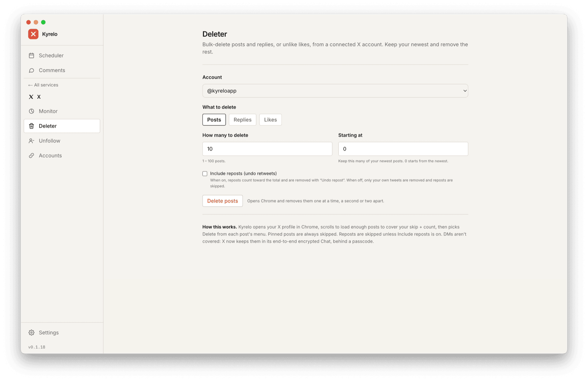
Task: Click the Scheduler label in sidebar
Action: click(51, 55)
